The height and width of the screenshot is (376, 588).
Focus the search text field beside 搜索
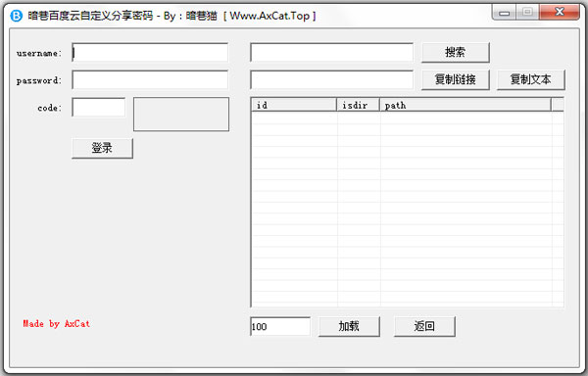(331, 53)
